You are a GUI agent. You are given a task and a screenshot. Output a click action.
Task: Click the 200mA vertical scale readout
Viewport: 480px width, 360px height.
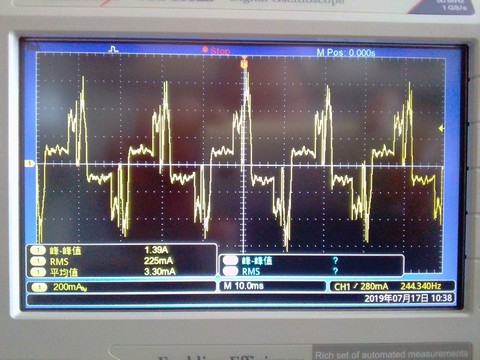pos(70,287)
